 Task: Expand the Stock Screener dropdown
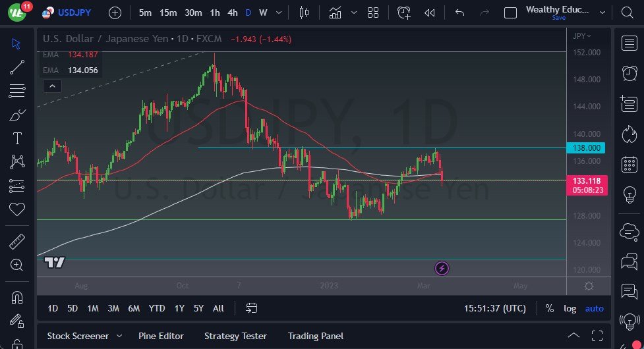(119, 336)
